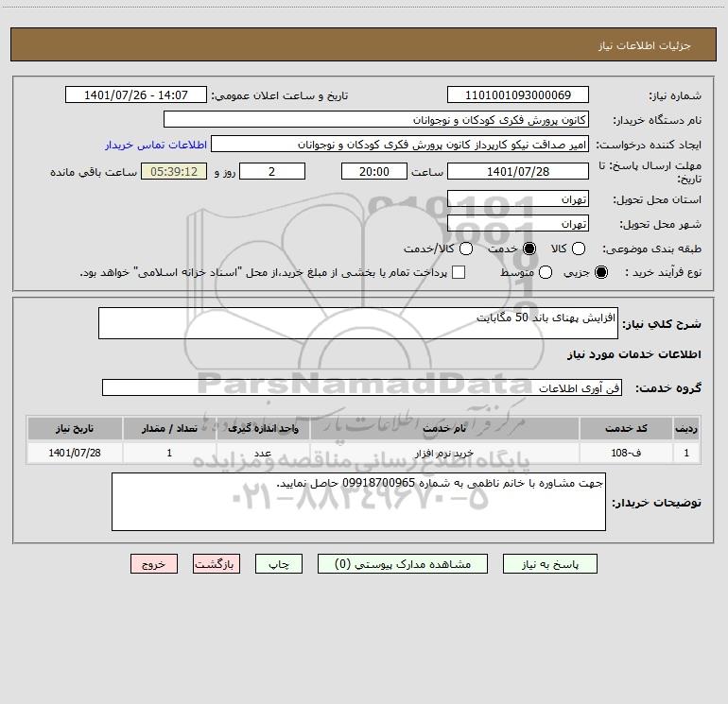728x704 pixels.
Task: Click the شرح کلی نیاز description box
Action: pos(358,323)
